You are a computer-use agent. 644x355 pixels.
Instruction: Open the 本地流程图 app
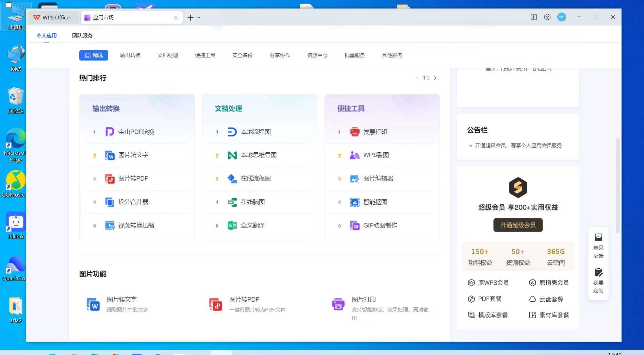pos(232,132)
